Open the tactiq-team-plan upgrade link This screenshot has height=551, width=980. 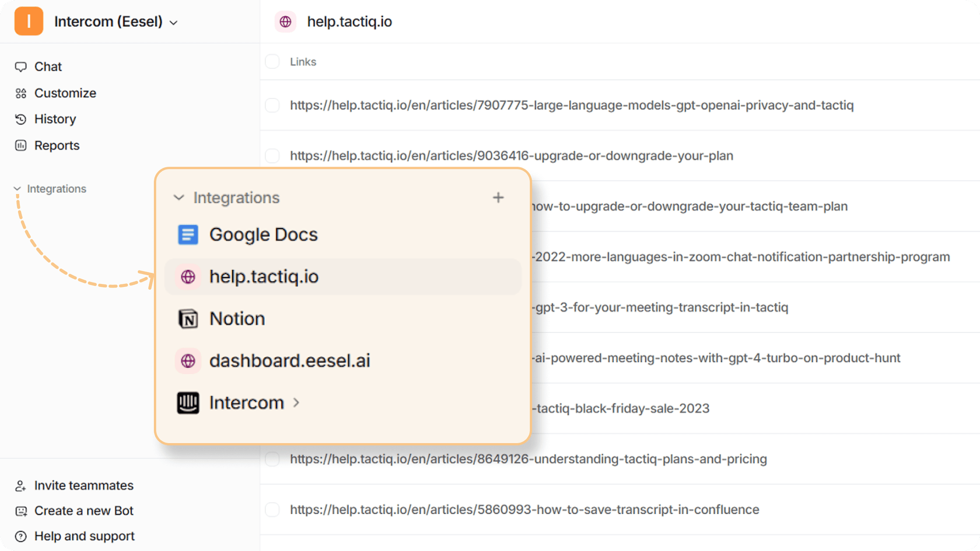pyautogui.click(x=689, y=206)
